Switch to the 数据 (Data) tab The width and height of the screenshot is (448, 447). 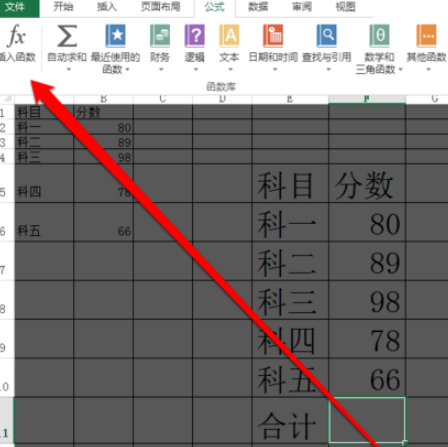(x=258, y=7)
